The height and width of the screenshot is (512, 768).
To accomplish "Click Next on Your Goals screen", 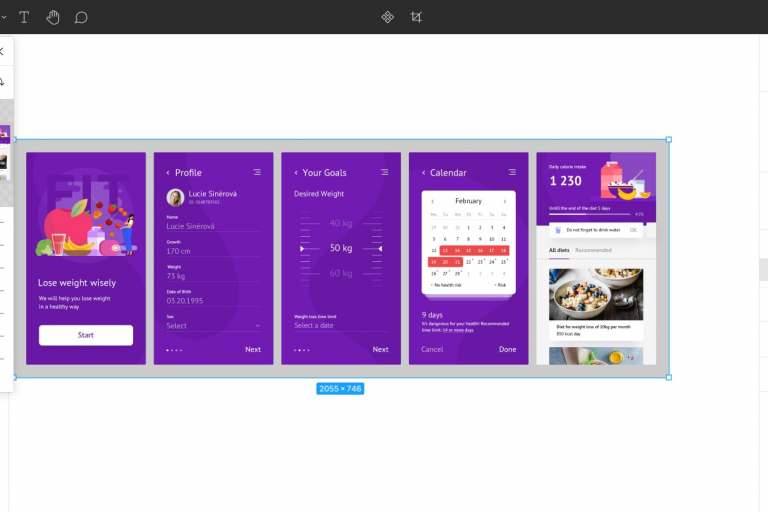I will 381,349.
